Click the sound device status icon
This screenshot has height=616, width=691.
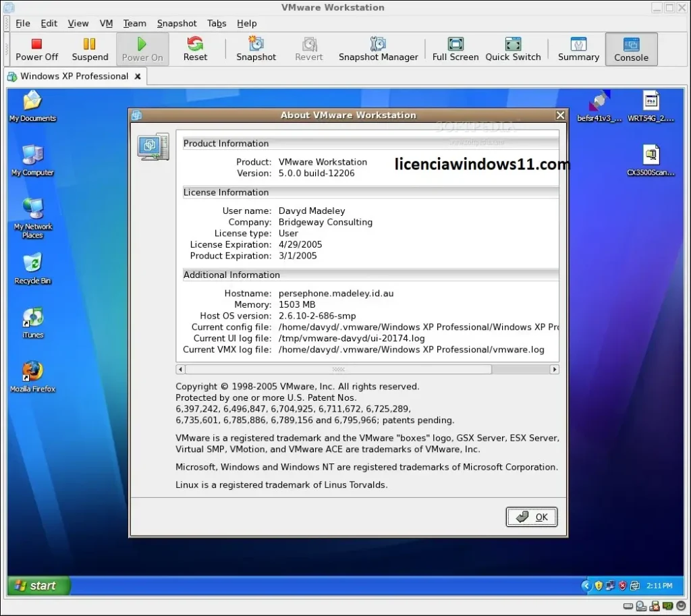(x=681, y=607)
